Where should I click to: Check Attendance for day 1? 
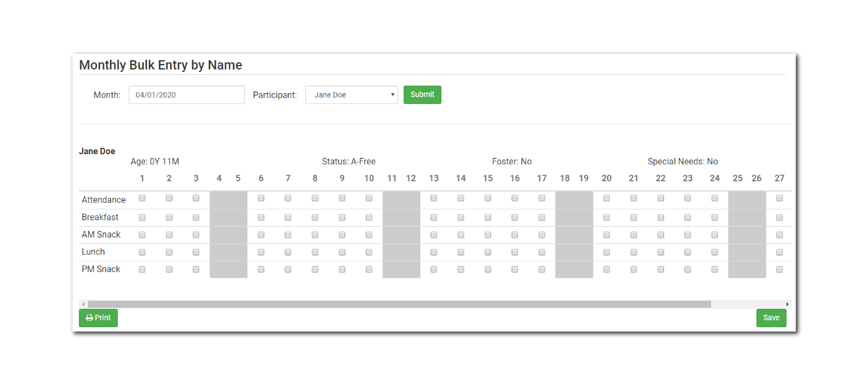tap(142, 198)
